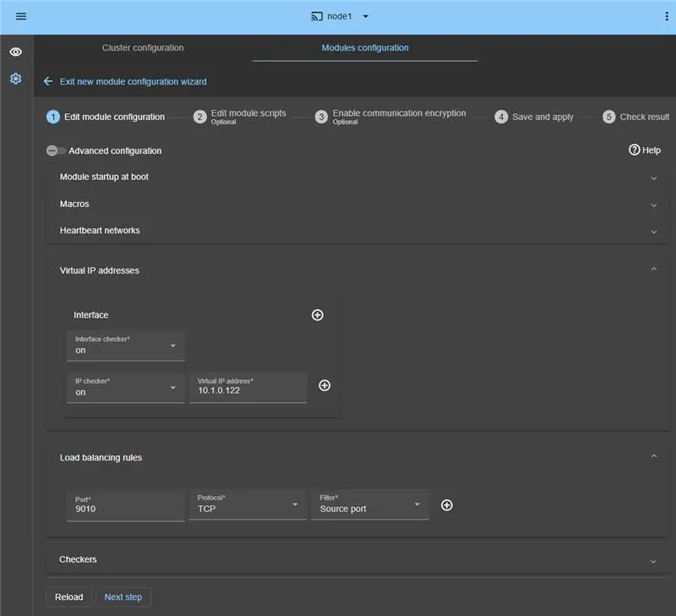Add a new interface with the plus icon
676x616 pixels.
pos(318,314)
